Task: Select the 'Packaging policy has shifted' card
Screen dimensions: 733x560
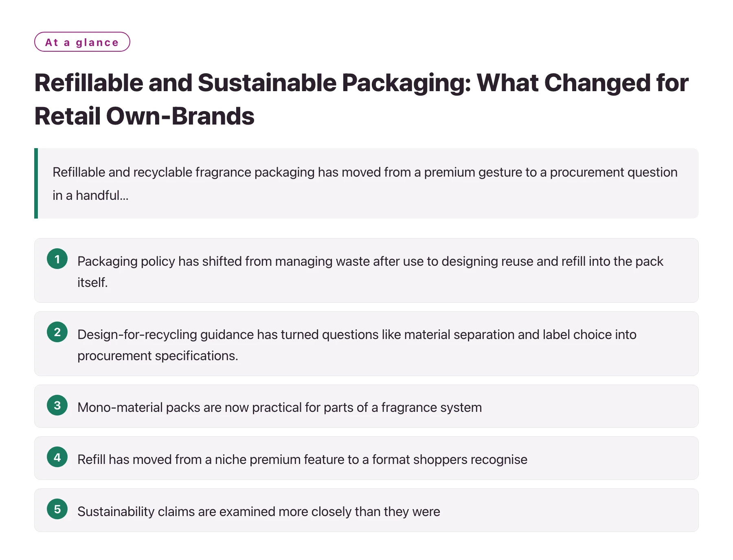Action: 366,271
